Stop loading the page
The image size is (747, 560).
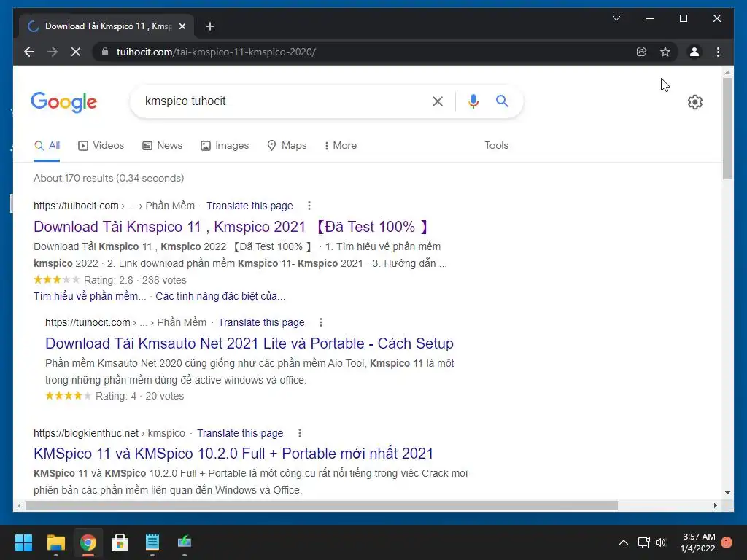[76, 52]
